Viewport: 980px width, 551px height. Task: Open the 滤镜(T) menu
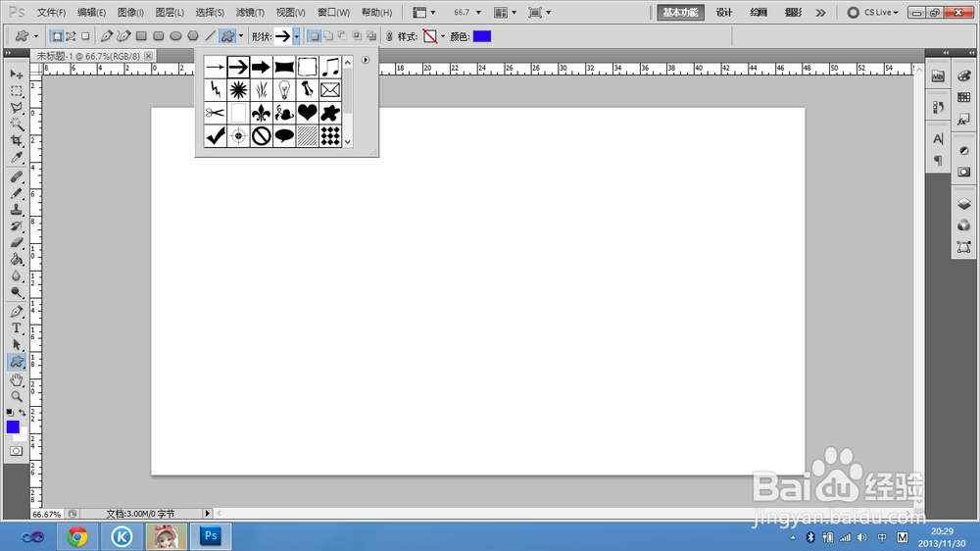tap(250, 12)
